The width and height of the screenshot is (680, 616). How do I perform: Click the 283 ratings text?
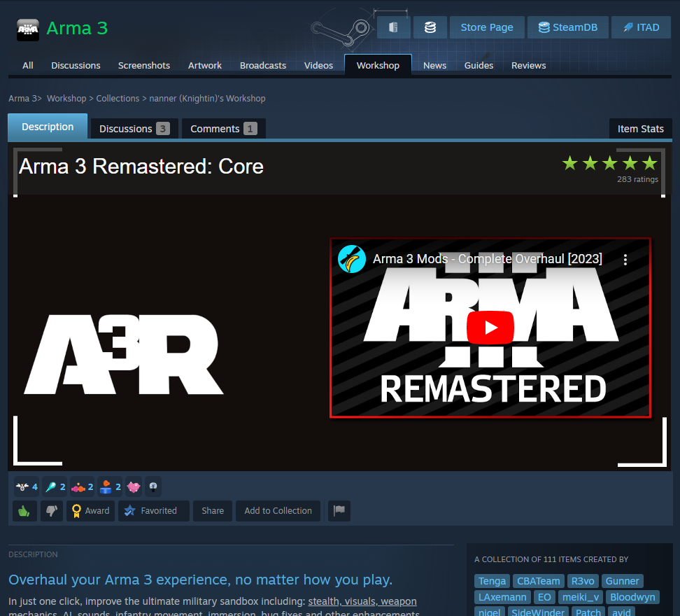637,179
